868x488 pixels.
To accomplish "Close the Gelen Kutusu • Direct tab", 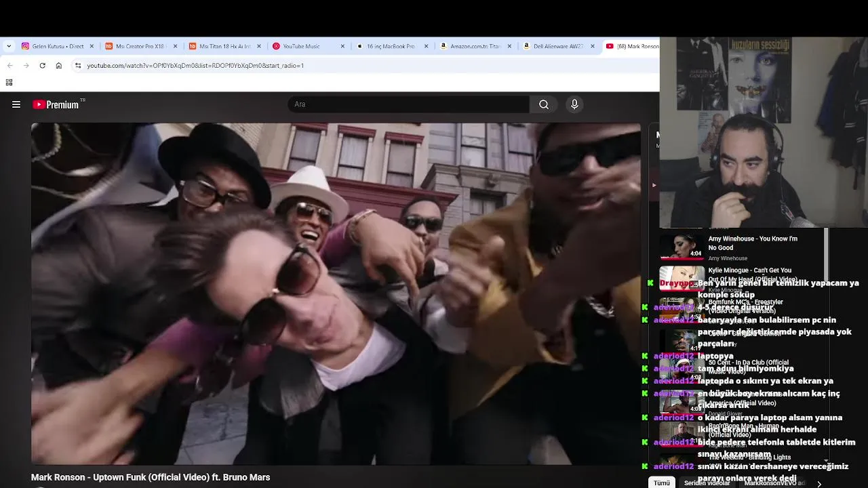I will (x=92, y=46).
